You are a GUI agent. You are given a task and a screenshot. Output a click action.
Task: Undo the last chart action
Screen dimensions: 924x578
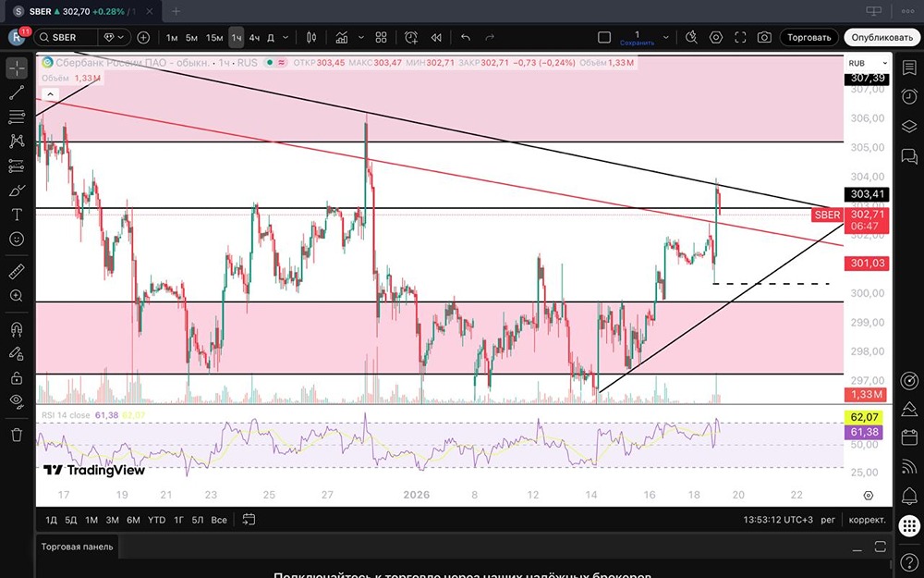point(466,38)
